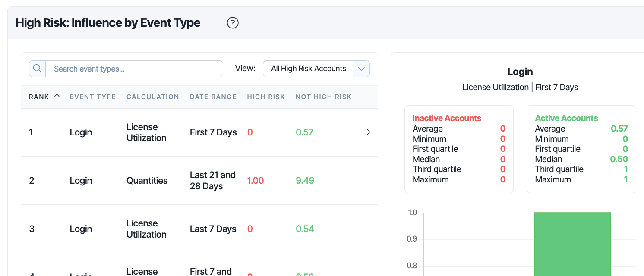Click the 9.49 not high risk value
644x276 pixels.
(305, 181)
